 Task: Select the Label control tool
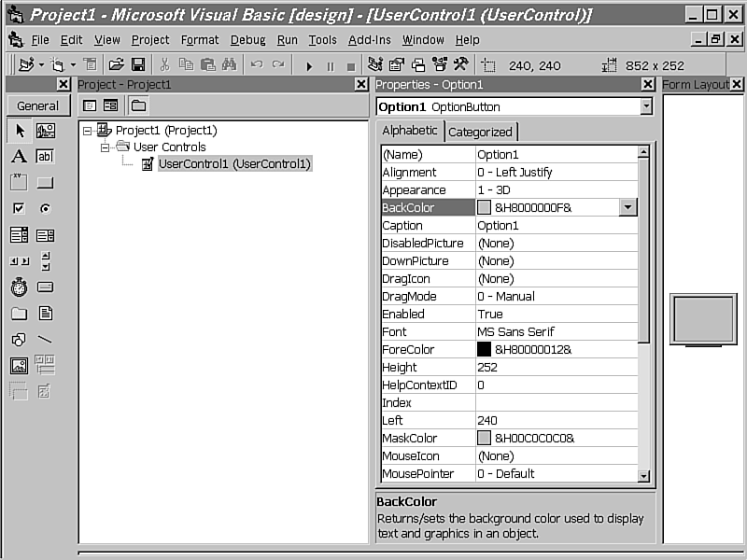[x=18, y=156]
